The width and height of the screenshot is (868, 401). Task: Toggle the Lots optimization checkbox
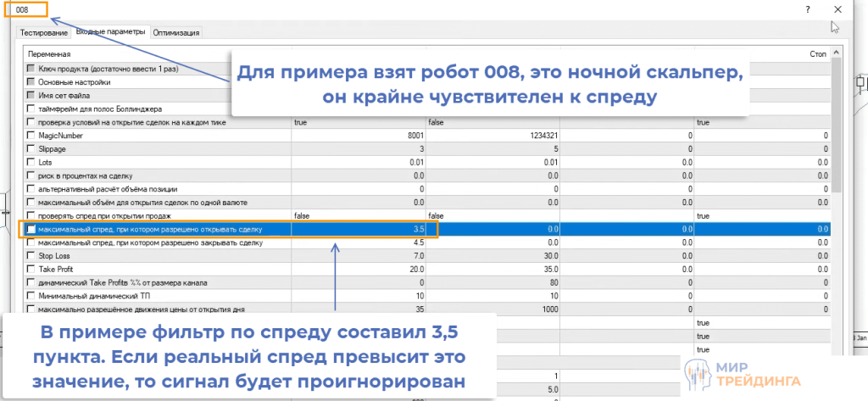coord(31,162)
